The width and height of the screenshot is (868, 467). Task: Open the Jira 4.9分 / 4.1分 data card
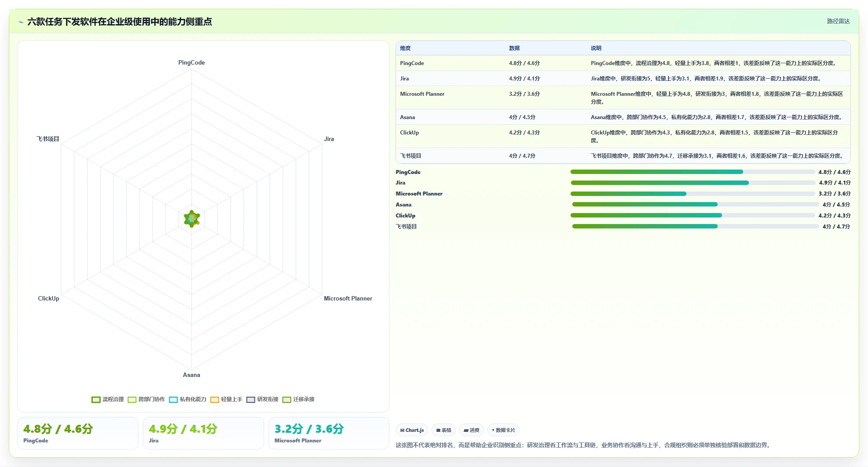click(203, 433)
